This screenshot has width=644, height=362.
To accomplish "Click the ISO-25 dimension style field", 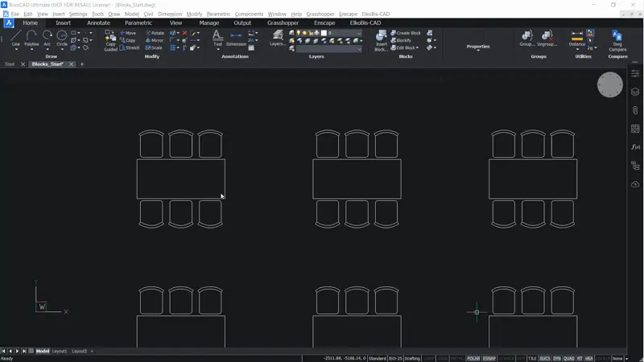I will click(395, 358).
